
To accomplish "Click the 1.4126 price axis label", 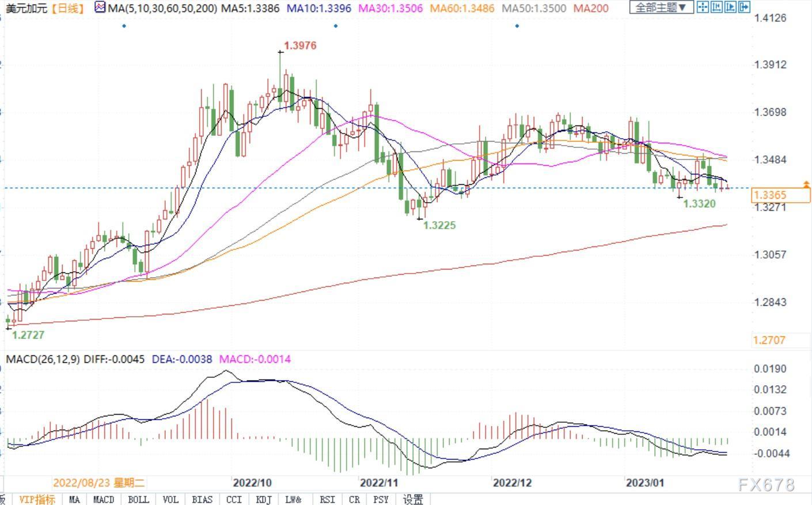I will pyautogui.click(x=771, y=18).
